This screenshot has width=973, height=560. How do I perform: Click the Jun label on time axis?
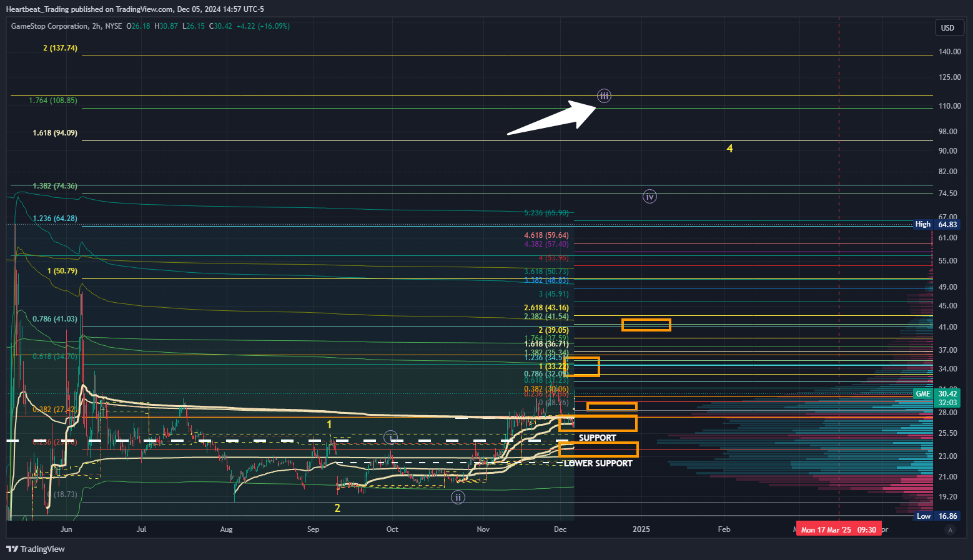66,529
